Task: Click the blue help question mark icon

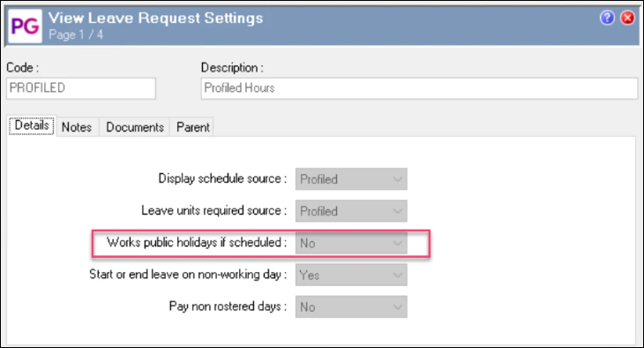Action: pos(607,18)
